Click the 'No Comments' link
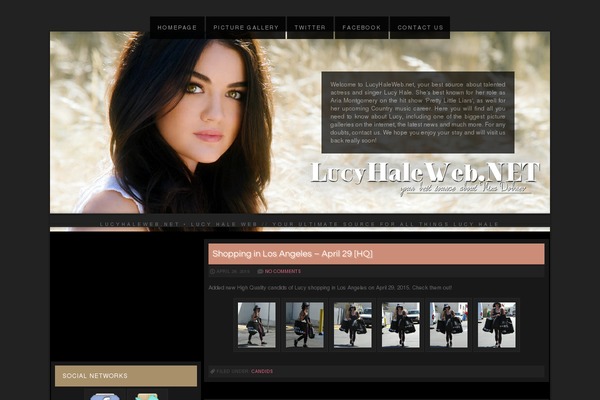 pos(283,271)
